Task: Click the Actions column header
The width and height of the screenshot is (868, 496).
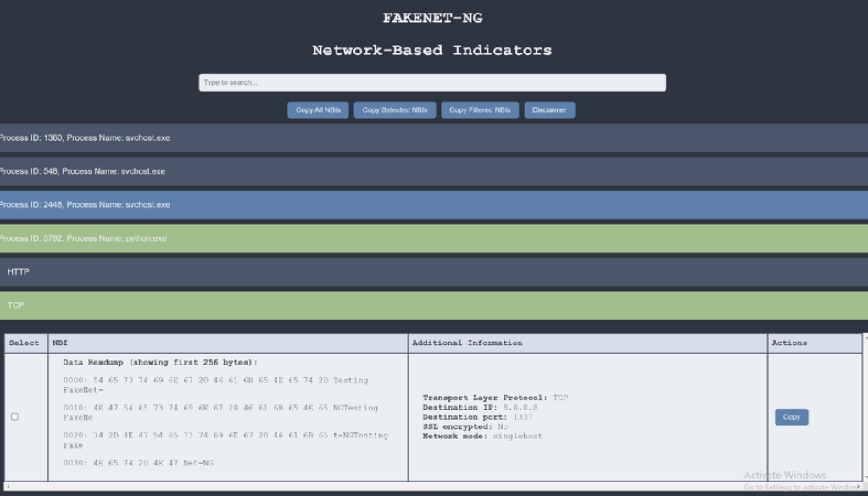Action: [789, 343]
